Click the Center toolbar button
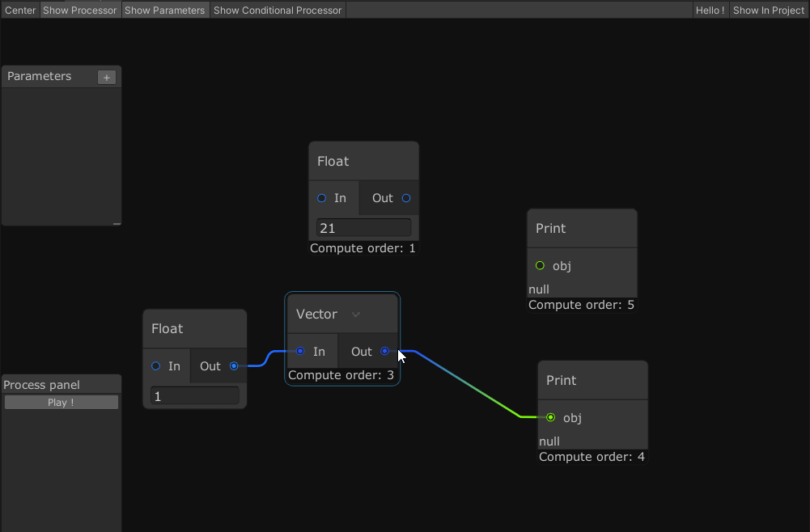The image size is (810, 532). pos(20,10)
